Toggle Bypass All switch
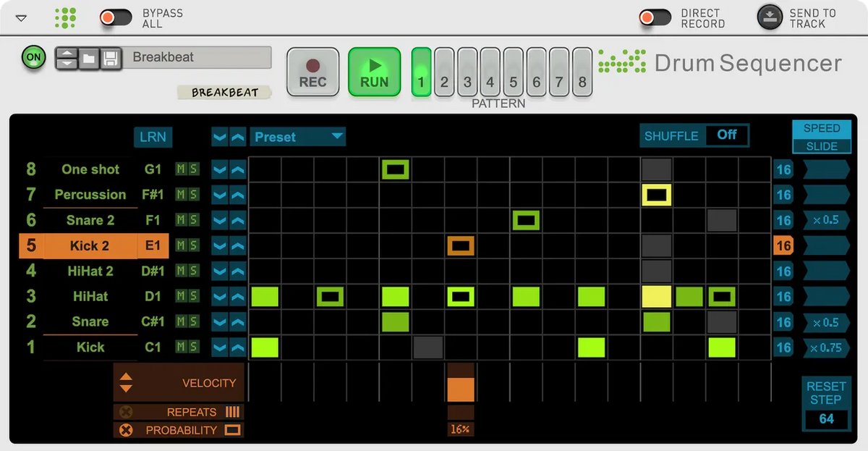 pos(116,17)
